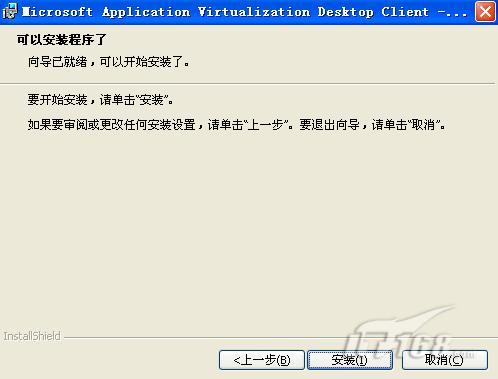Click the line 要开始安装，请单击"安装"。
This screenshot has height=379, width=498.
[x=100, y=99]
